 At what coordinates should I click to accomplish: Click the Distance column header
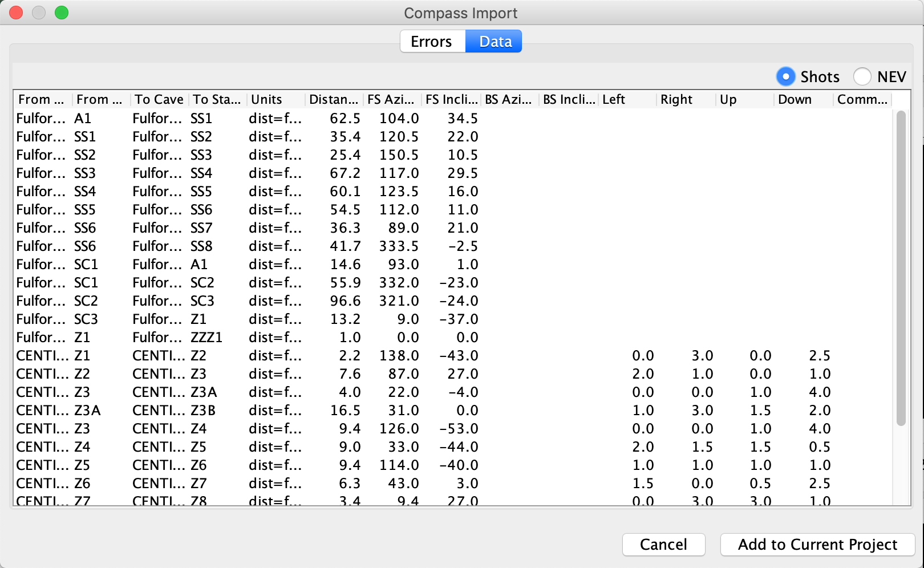pos(334,99)
